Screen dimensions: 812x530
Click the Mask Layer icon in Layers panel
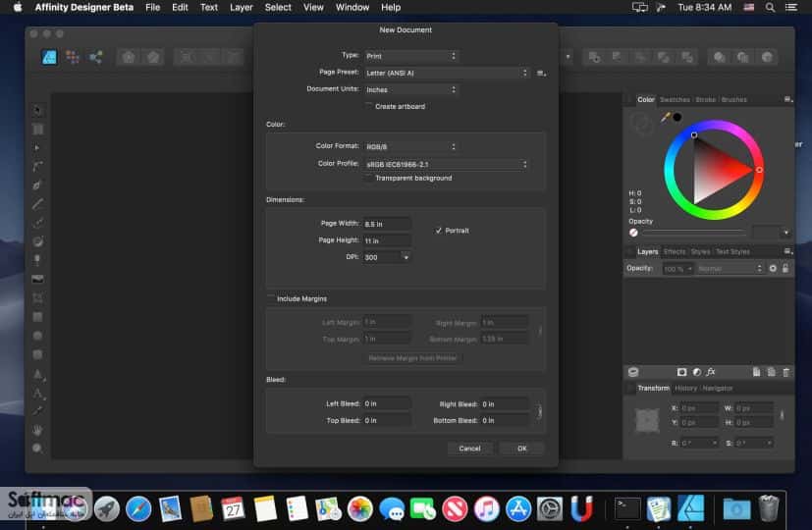[x=682, y=372]
